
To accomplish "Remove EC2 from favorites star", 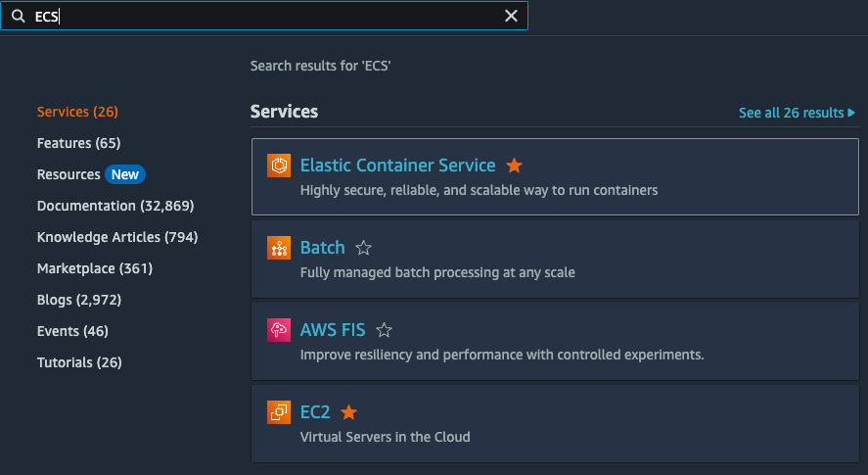I will click(x=349, y=412).
